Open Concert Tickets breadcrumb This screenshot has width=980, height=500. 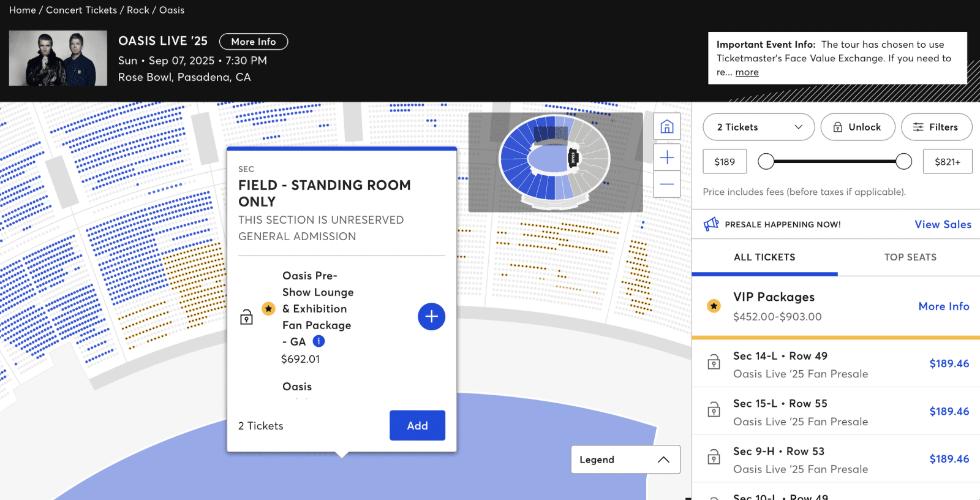pos(81,10)
